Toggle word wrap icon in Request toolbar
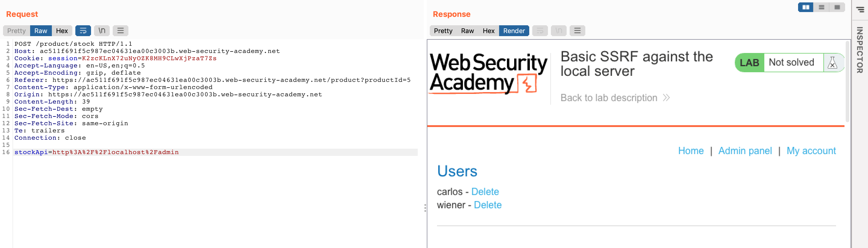Image resolution: width=868 pixels, height=248 pixels. point(83,31)
